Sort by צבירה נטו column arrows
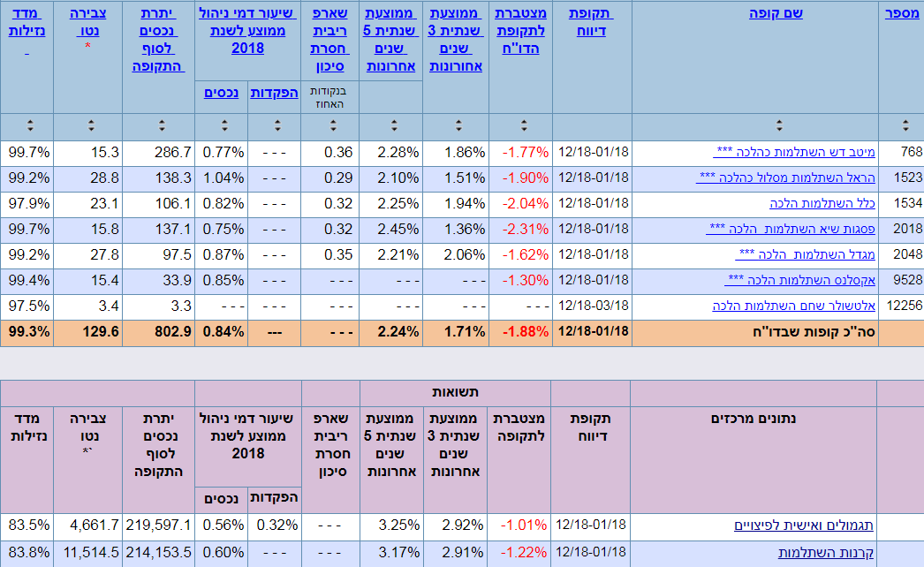The height and width of the screenshot is (567, 924). 91,125
